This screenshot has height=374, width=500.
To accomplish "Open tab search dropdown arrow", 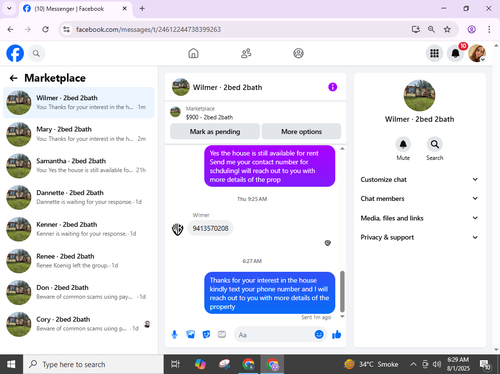I will 9,9.
